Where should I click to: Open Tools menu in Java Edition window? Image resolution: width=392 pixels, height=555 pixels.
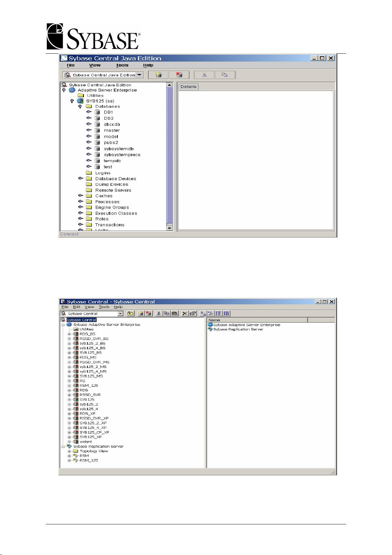tap(122, 65)
